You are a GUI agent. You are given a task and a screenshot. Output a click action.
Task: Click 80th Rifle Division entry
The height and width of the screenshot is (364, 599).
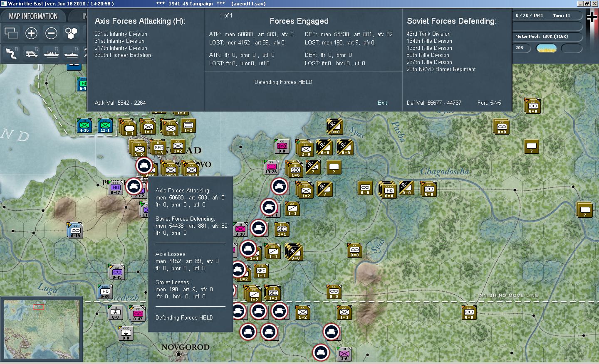coord(428,55)
